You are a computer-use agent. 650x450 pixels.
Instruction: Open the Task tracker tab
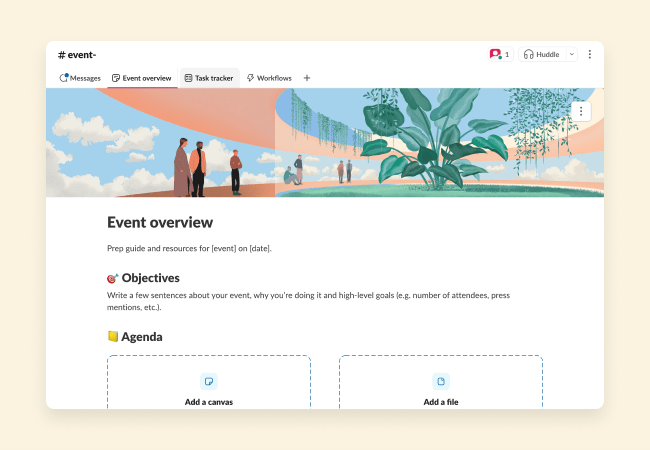(209, 78)
